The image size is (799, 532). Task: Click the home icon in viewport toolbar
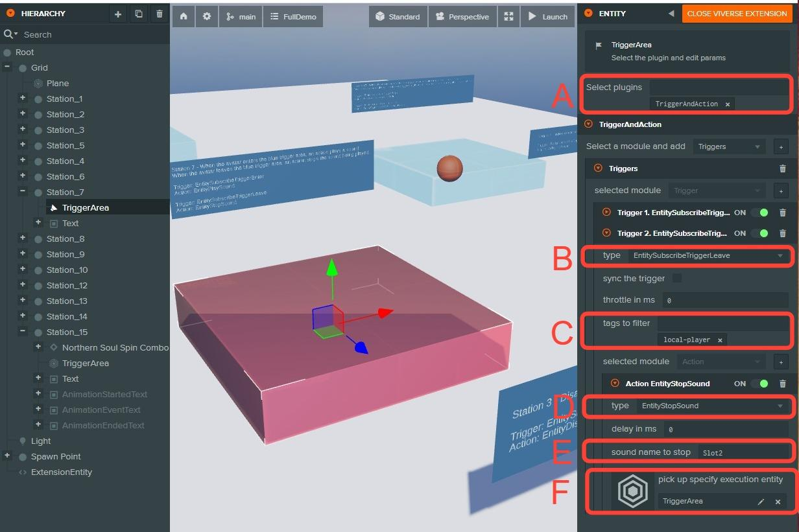(x=184, y=16)
